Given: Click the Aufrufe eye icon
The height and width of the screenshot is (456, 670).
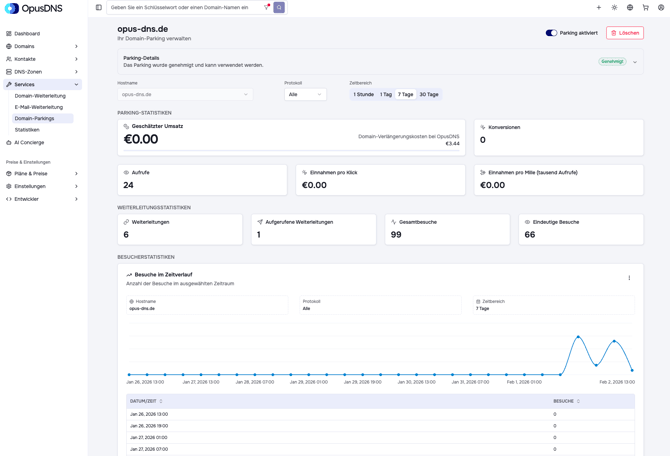Looking at the screenshot, I should pos(126,172).
